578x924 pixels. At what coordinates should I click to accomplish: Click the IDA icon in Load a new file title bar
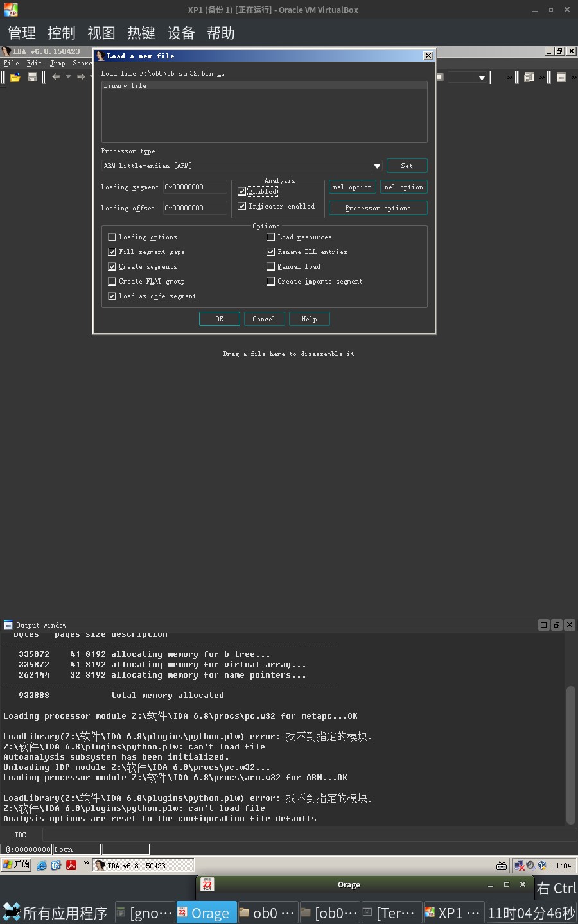point(100,56)
